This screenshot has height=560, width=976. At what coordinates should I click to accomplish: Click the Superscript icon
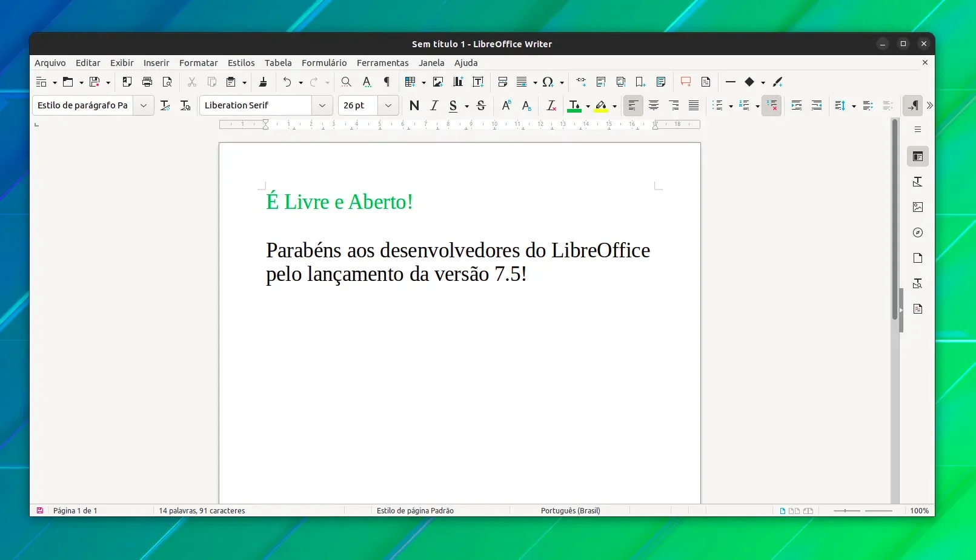[506, 105]
